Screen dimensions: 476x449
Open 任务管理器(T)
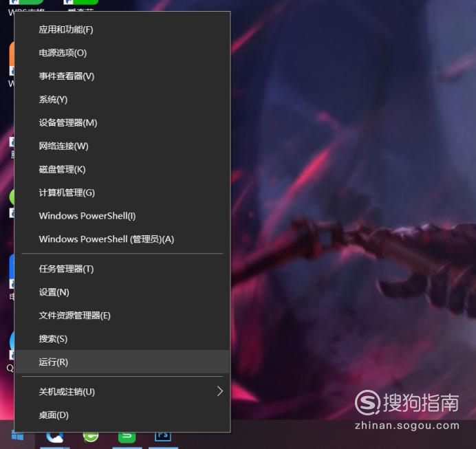click(x=122, y=269)
